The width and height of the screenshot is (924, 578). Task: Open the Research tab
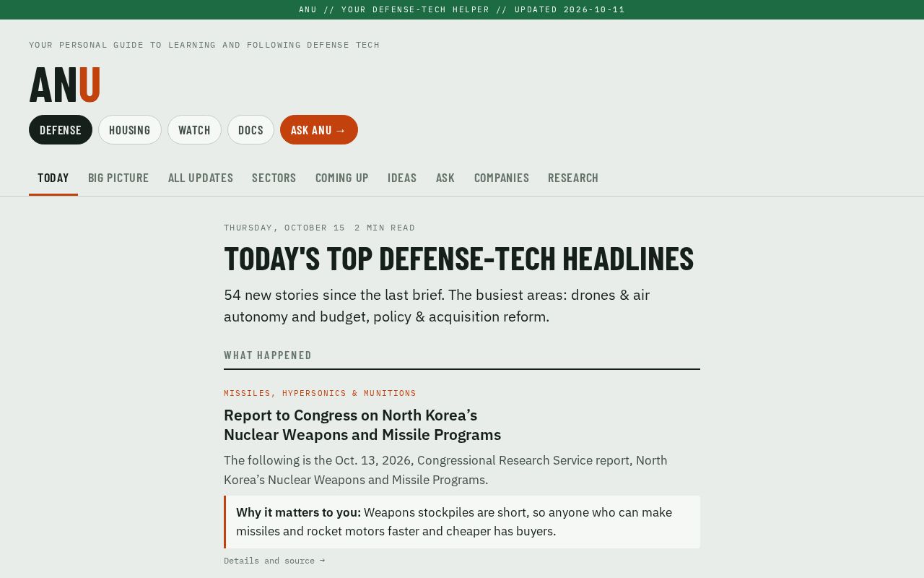pyautogui.click(x=573, y=178)
